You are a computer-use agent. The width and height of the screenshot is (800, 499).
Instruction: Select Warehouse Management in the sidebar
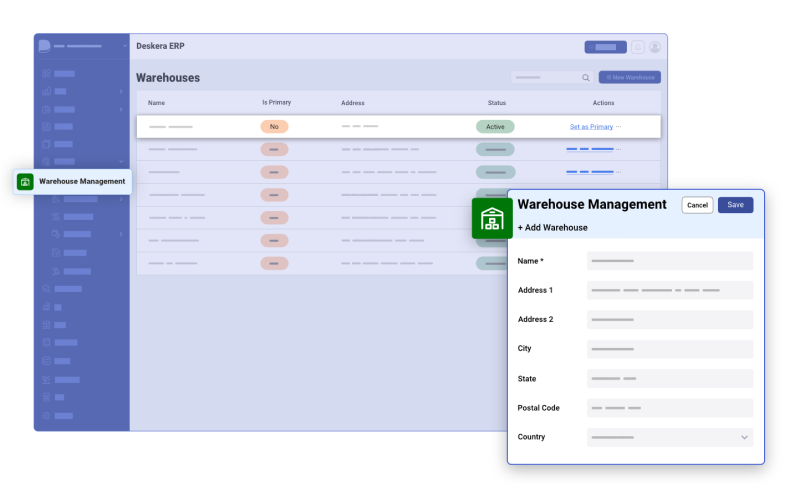tap(81, 182)
